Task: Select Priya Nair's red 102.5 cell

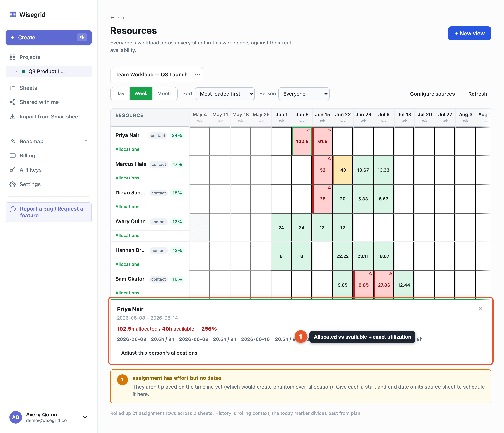Action: tap(302, 141)
